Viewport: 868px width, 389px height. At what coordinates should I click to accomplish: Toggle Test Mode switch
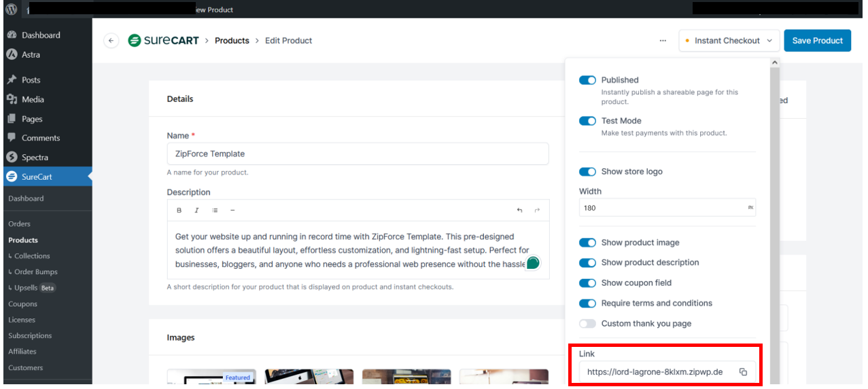tap(587, 121)
